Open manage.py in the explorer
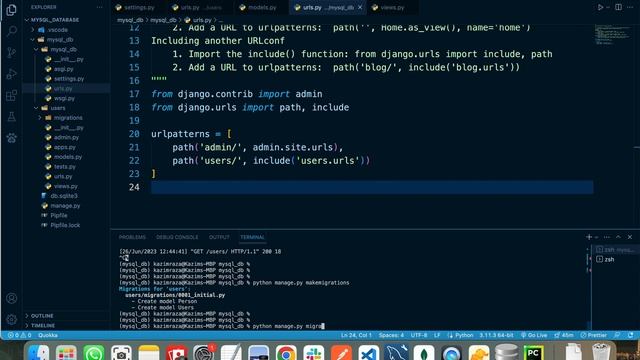Viewport: 640px width, 360px height. (66, 206)
